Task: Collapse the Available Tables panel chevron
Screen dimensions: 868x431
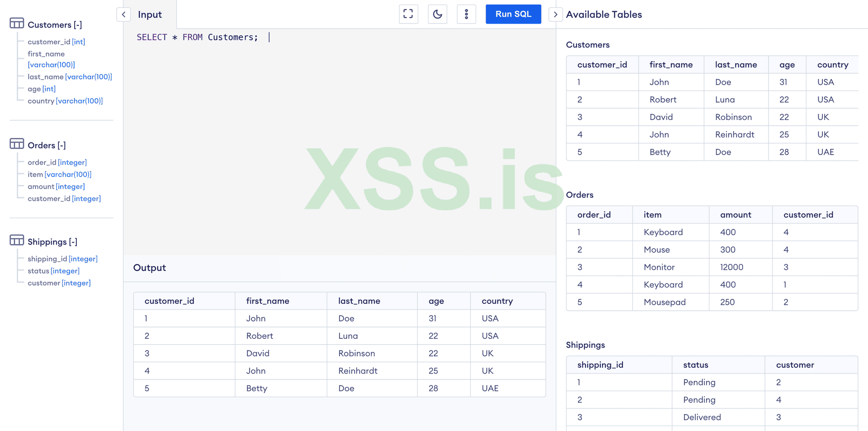Action: 556,14
